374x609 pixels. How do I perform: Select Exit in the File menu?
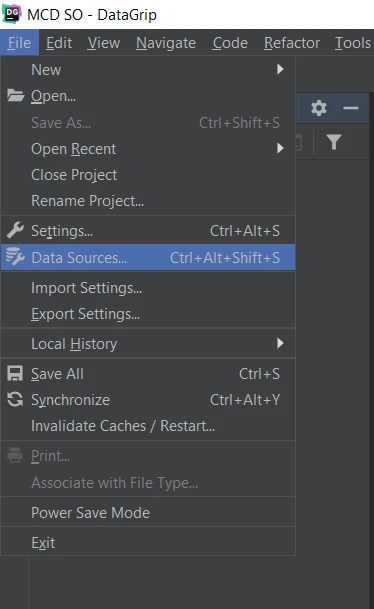coord(148,543)
